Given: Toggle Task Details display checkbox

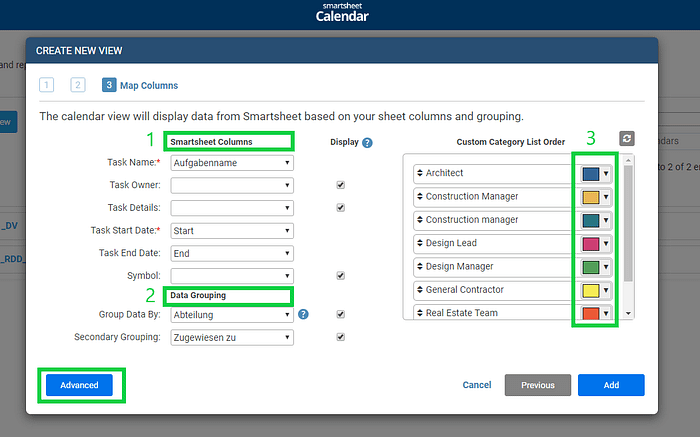Looking at the screenshot, I should point(341,208).
